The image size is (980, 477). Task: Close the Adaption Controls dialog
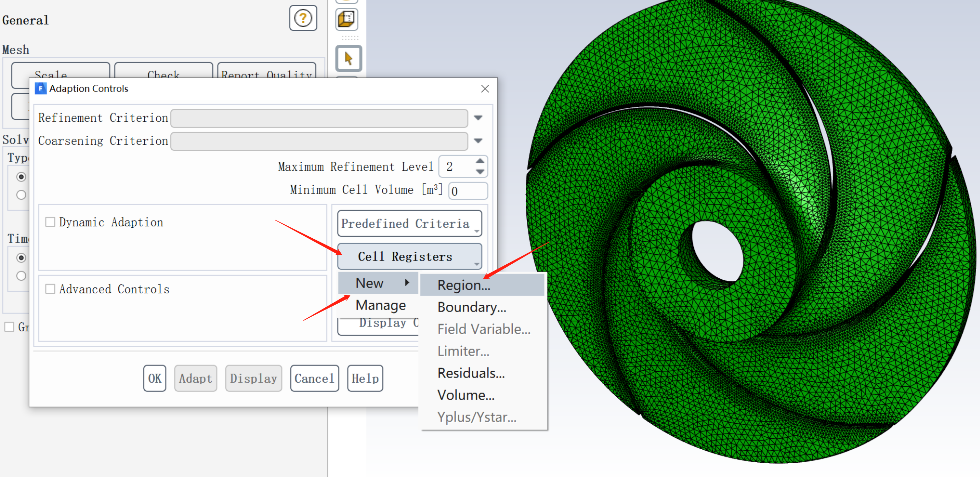(x=485, y=89)
